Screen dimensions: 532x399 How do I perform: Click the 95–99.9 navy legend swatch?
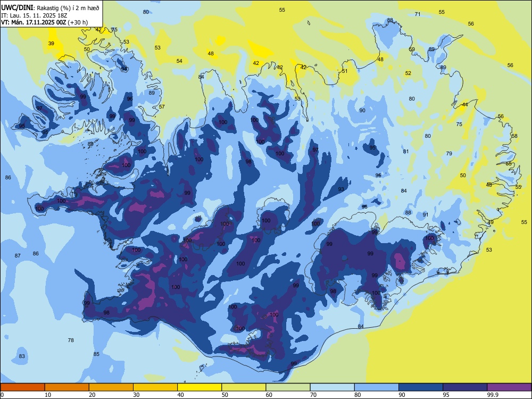click(x=465, y=387)
